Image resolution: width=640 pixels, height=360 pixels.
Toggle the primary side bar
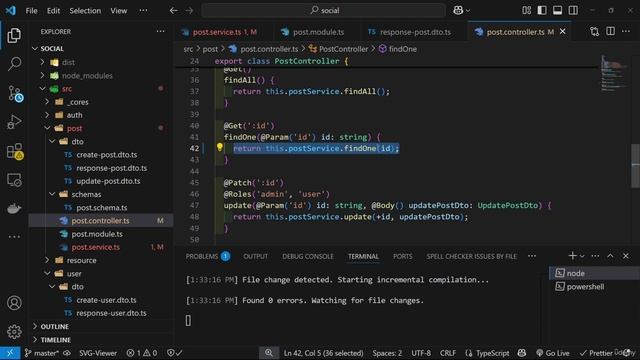point(542,10)
